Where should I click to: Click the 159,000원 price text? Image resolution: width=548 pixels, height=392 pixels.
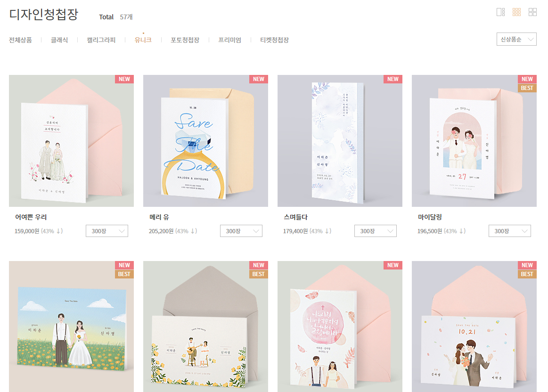coord(27,231)
